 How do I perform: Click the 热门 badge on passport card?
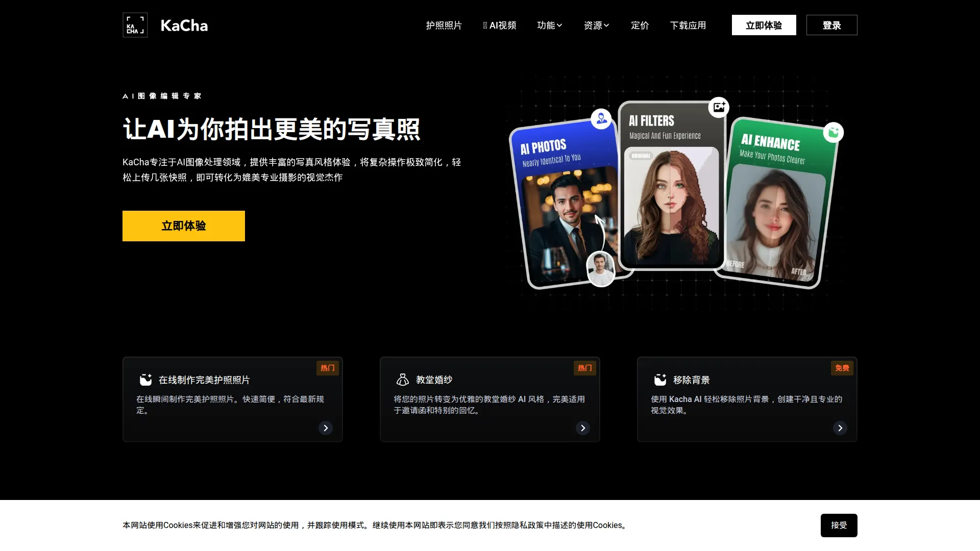click(328, 368)
